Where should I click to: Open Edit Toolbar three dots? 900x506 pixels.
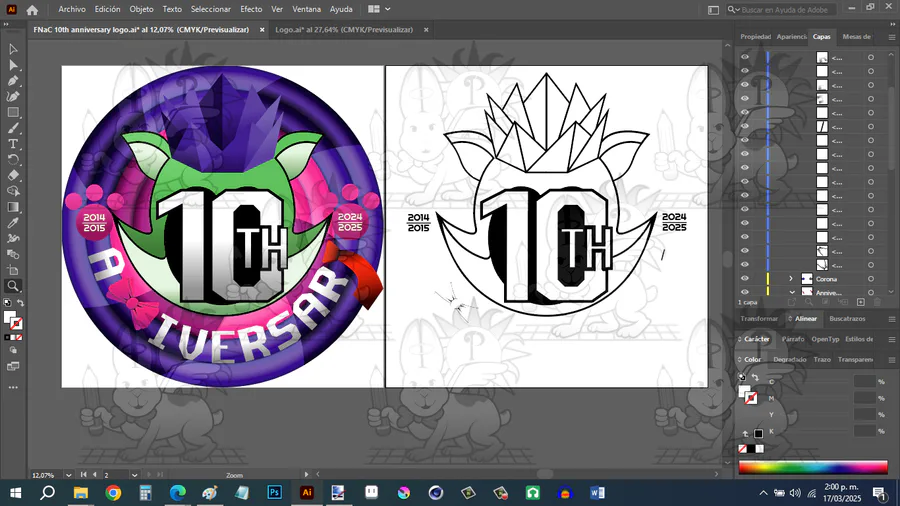pyautogui.click(x=13, y=387)
